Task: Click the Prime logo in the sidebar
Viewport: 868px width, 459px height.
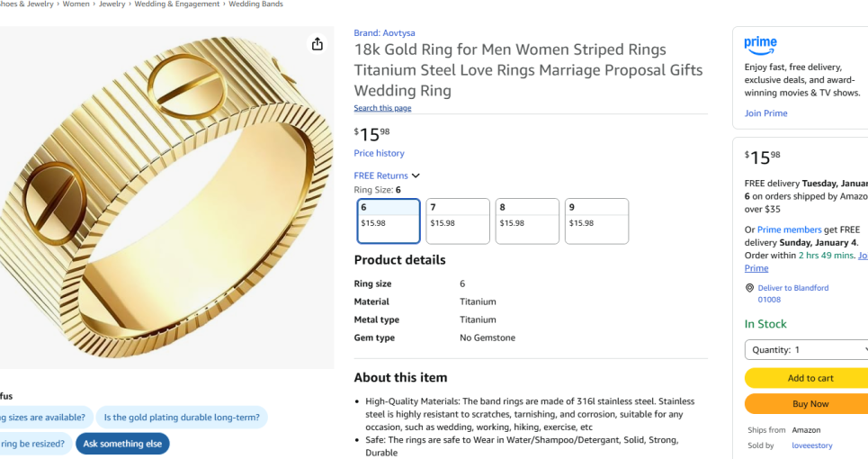Action: (760, 44)
